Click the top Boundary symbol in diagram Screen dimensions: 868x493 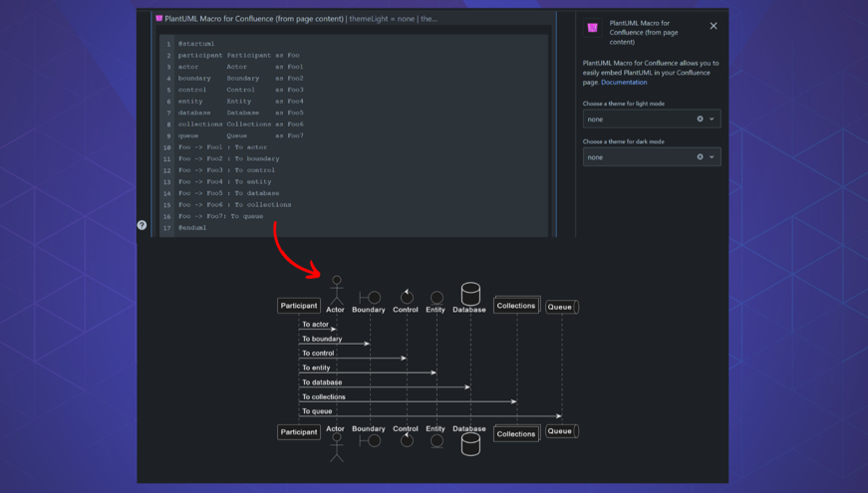[x=369, y=297]
